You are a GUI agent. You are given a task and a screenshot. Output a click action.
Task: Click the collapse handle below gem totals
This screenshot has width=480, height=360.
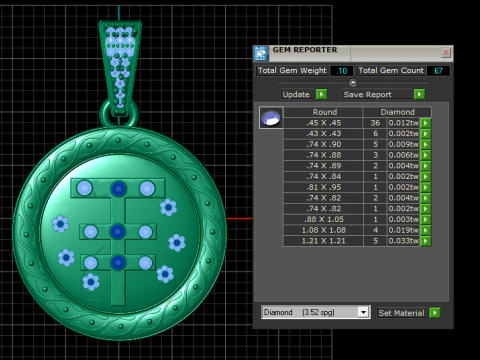click(x=353, y=82)
